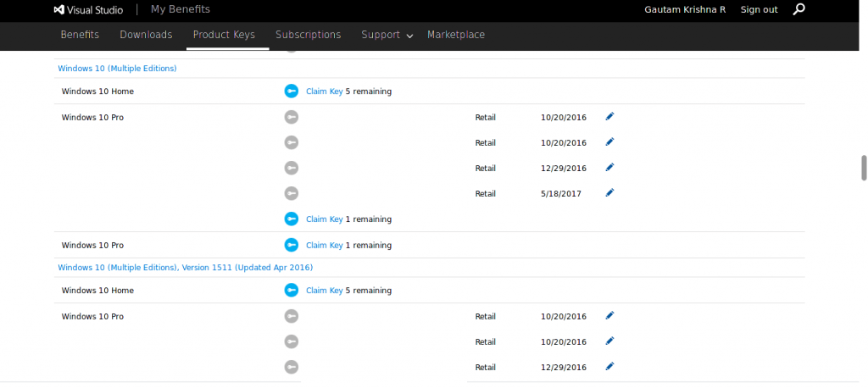Image resolution: width=868 pixels, height=388 pixels.
Task: Expand the Support dropdown arrow
Action: tap(410, 36)
